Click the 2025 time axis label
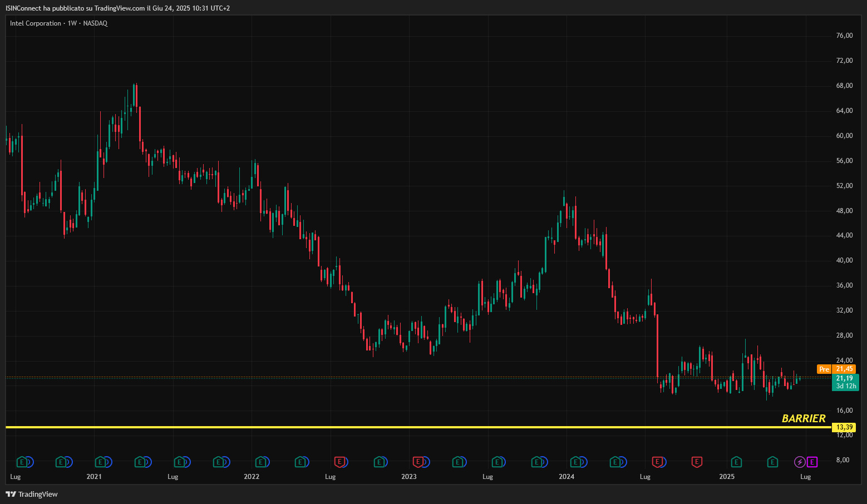867x504 pixels. coord(727,477)
